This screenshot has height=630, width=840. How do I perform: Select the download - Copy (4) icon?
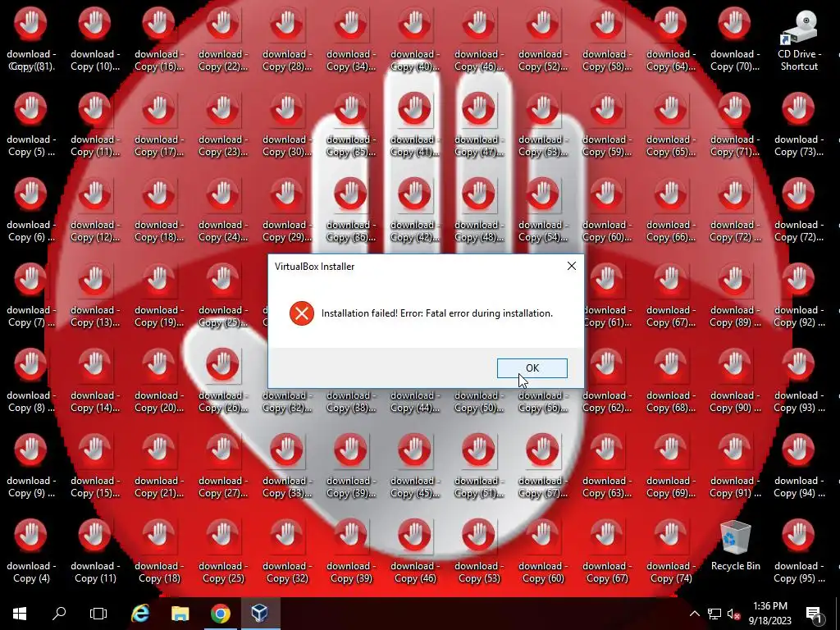click(31, 552)
